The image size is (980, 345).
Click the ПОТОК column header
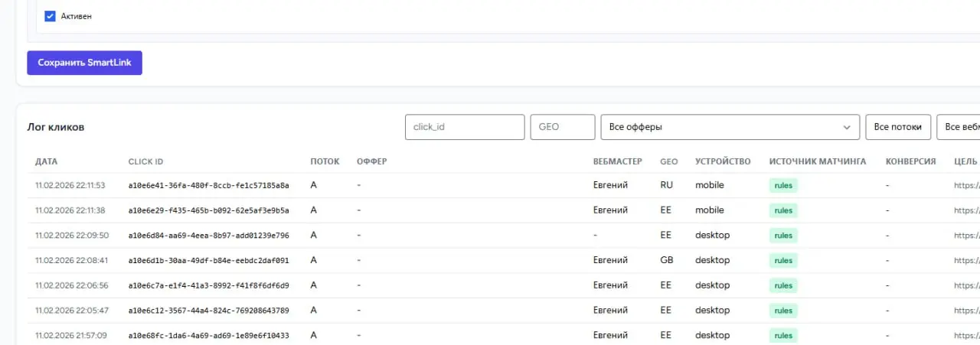[x=325, y=161]
